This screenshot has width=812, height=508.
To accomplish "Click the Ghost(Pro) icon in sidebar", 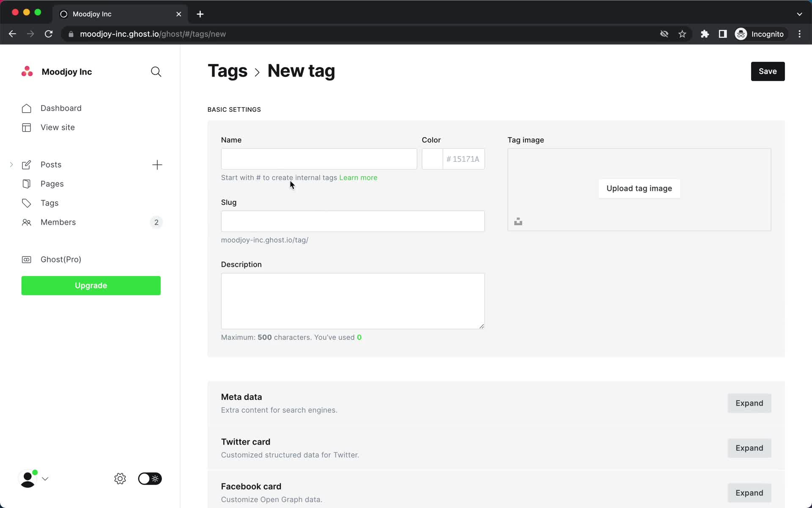I will tap(27, 259).
